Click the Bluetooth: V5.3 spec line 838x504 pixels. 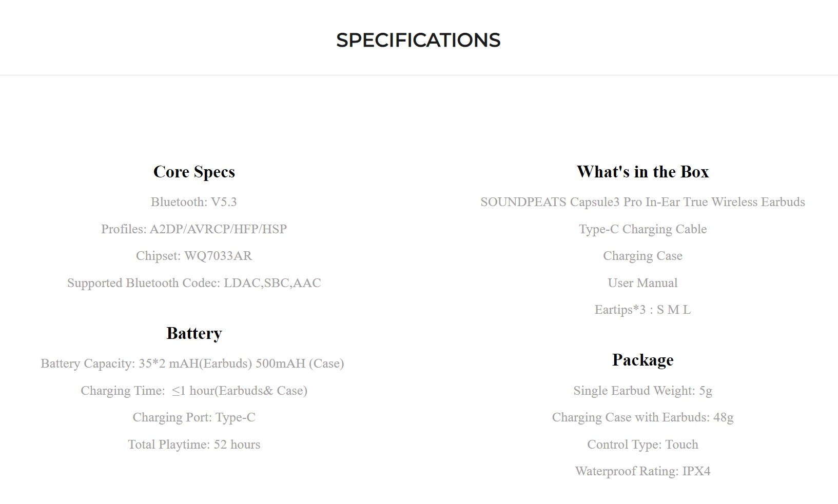coord(194,202)
